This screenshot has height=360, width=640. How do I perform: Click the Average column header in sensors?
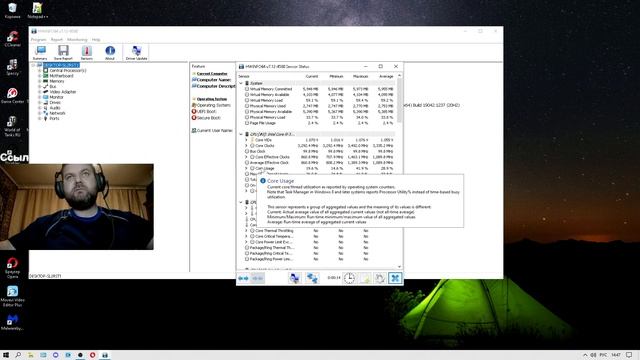386,76
